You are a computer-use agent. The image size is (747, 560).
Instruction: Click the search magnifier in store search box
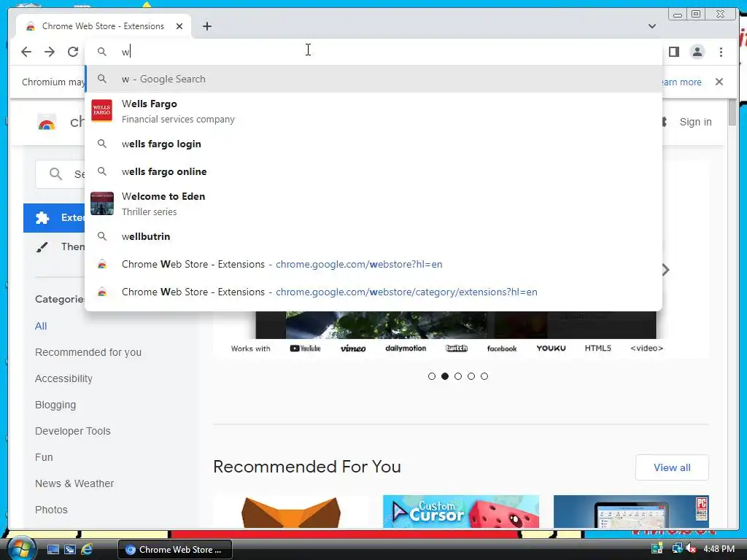point(55,174)
